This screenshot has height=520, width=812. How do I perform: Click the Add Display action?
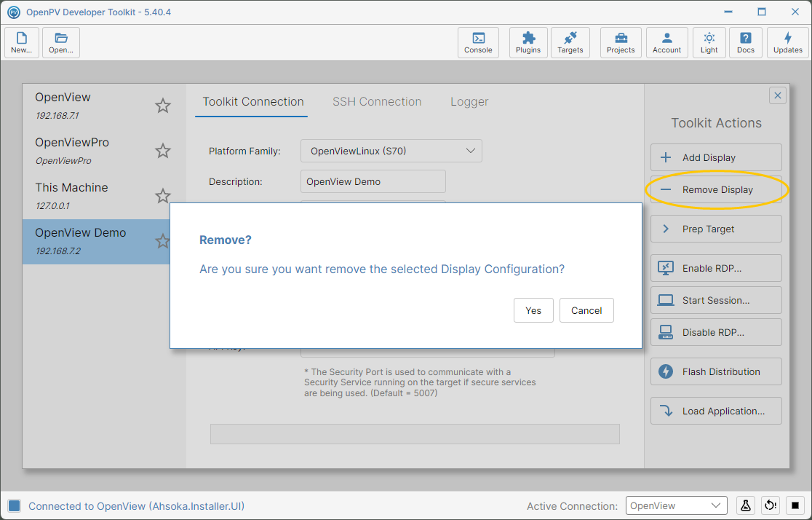click(716, 157)
